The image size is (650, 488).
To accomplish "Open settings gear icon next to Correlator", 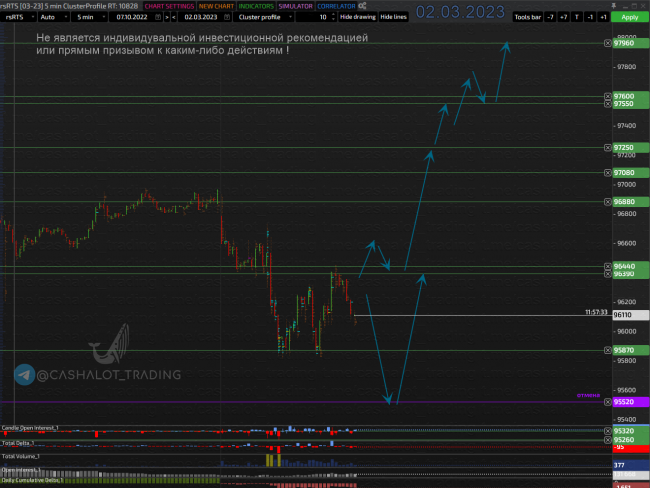I will click(x=362, y=5).
